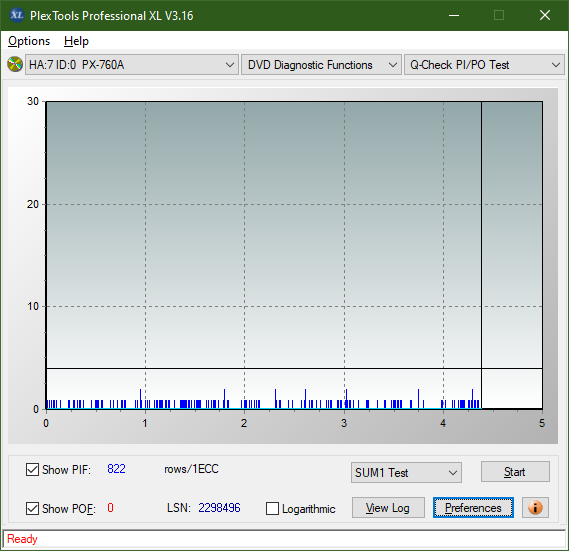Open the Preferences button
Screen dimensions: 569x551
pyautogui.click(x=473, y=507)
